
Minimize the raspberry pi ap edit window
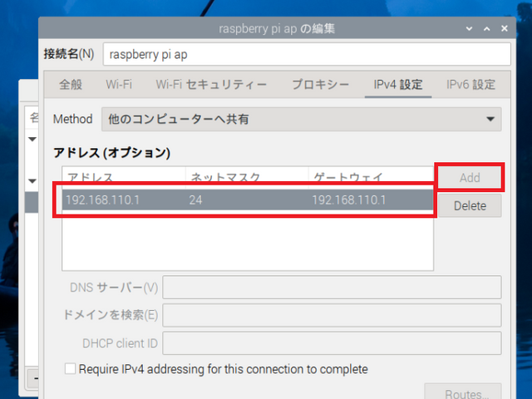point(469,28)
